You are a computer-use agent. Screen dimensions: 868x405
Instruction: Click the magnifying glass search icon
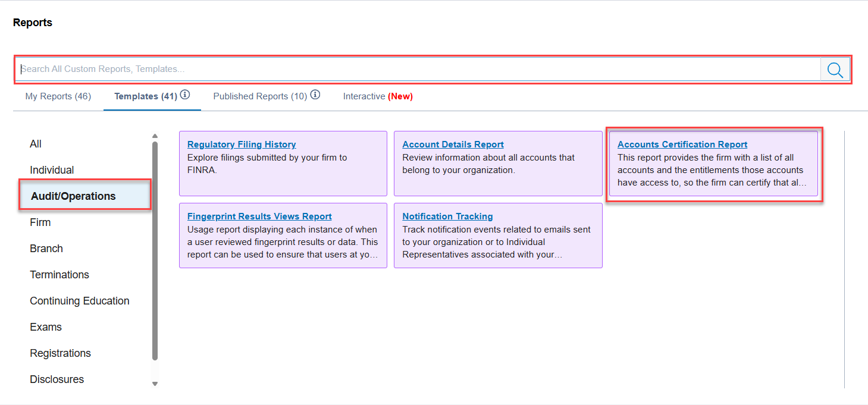pyautogui.click(x=835, y=70)
